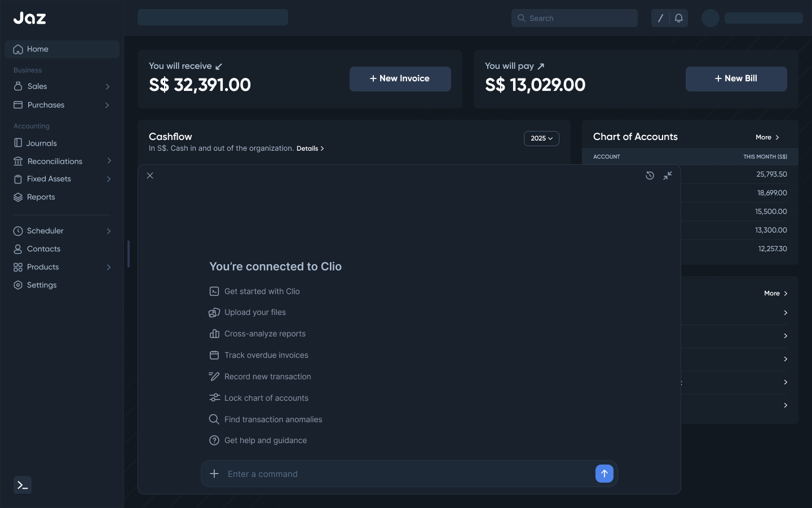The height and width of the screenshot is (508, 812).
Task: Open the Clio terminal icon in sidebar
Action: [23, 485]
